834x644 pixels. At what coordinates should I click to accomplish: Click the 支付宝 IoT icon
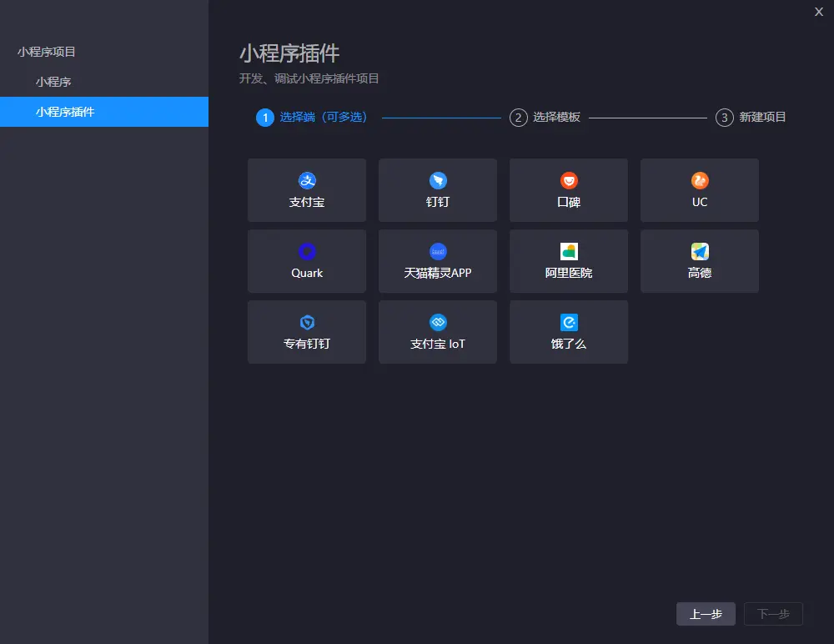coord(438,322)
